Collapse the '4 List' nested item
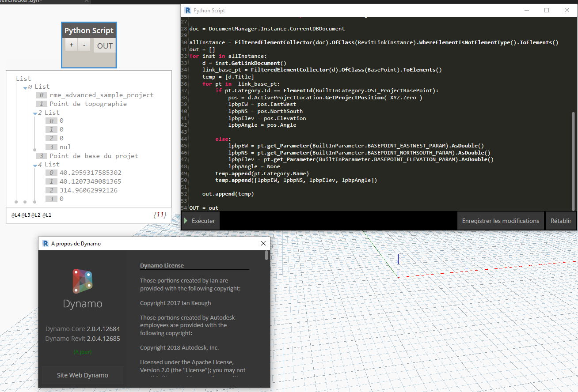578x392 pixels. 35,165
